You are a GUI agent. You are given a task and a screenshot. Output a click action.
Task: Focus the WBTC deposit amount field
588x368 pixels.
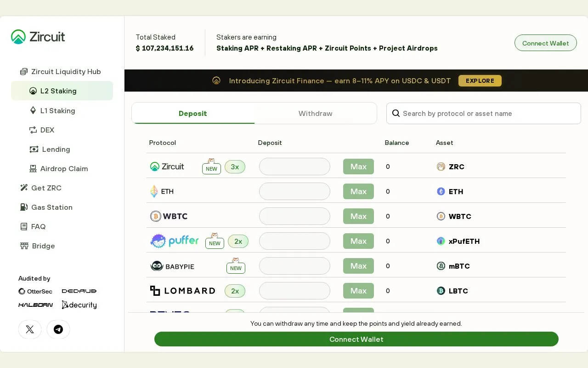click(294, 216)
